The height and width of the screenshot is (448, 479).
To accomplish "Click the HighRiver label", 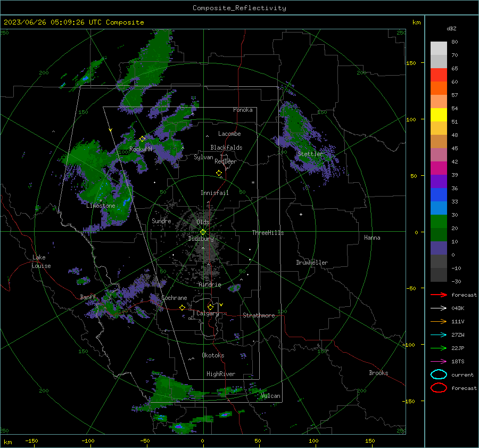I will [221, 374].
